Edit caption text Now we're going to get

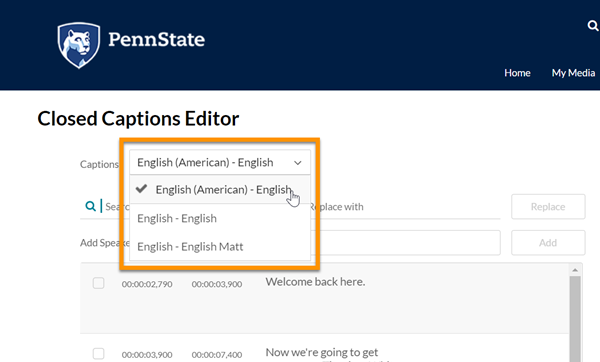pyautogui.click(x=322, y=352)
